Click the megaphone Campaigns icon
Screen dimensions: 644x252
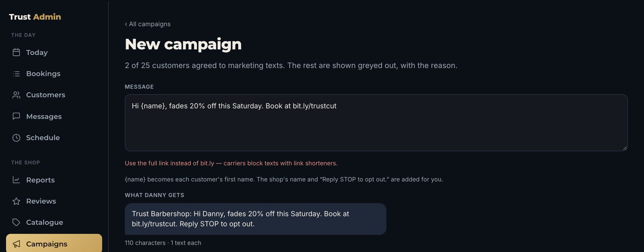point(16,244)
